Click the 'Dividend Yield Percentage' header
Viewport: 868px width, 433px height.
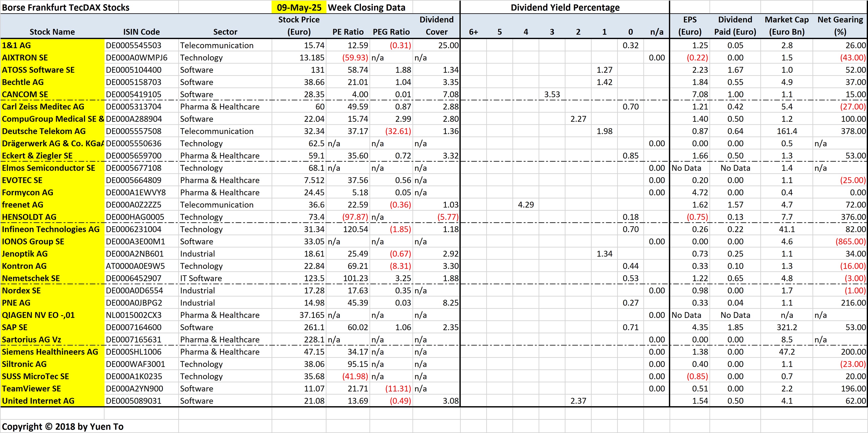pos(565,7)
